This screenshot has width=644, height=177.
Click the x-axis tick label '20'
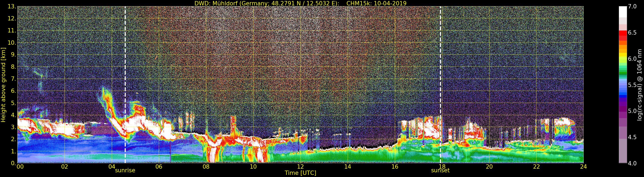489,167
